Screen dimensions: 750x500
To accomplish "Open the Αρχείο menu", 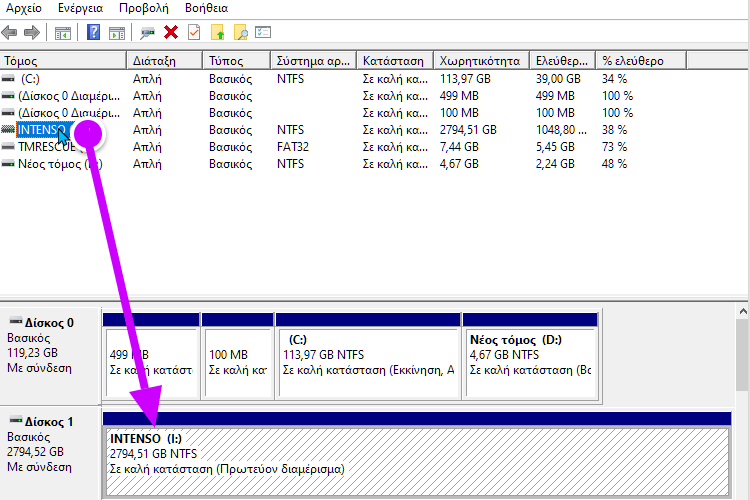I will pos(24,8).
